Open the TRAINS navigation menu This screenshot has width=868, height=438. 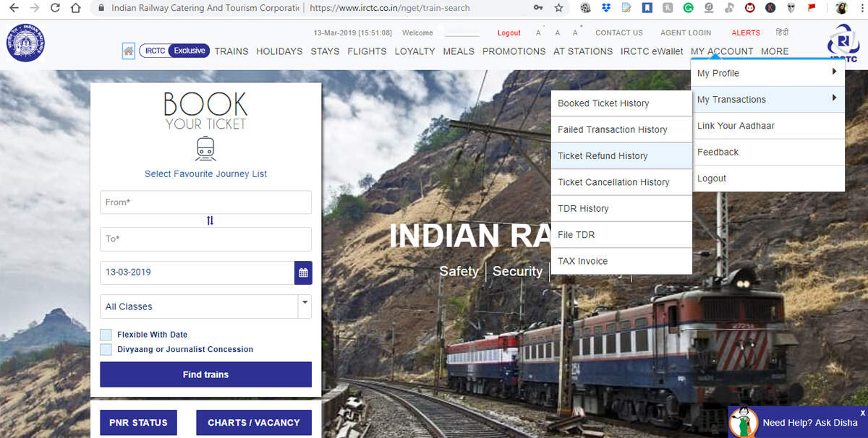231,51
